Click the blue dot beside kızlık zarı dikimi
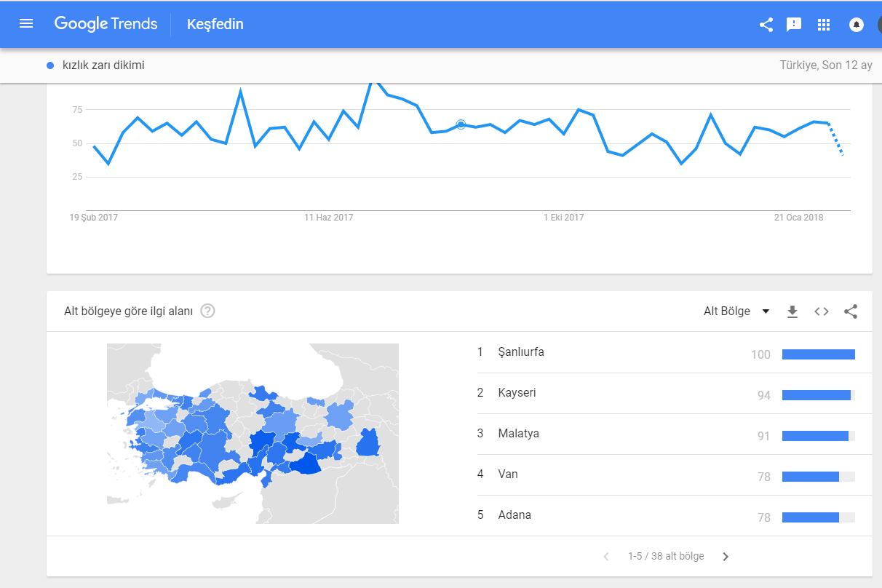This screenshot has height=588, width=882. click(x=50, y=65)
